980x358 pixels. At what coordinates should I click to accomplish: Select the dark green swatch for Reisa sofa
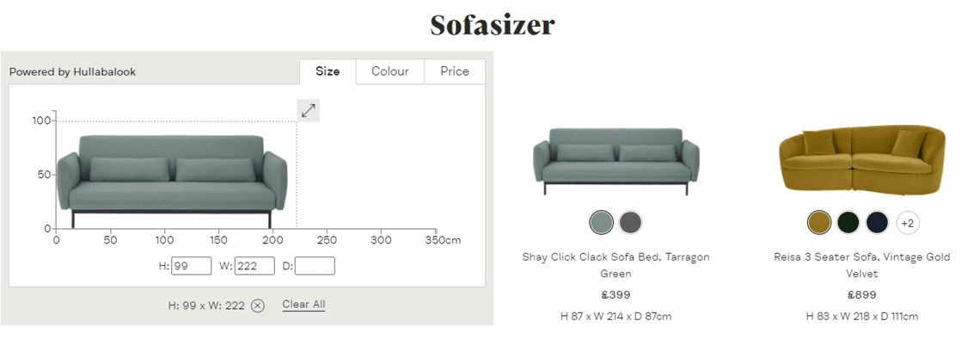(x=848, y=223)
